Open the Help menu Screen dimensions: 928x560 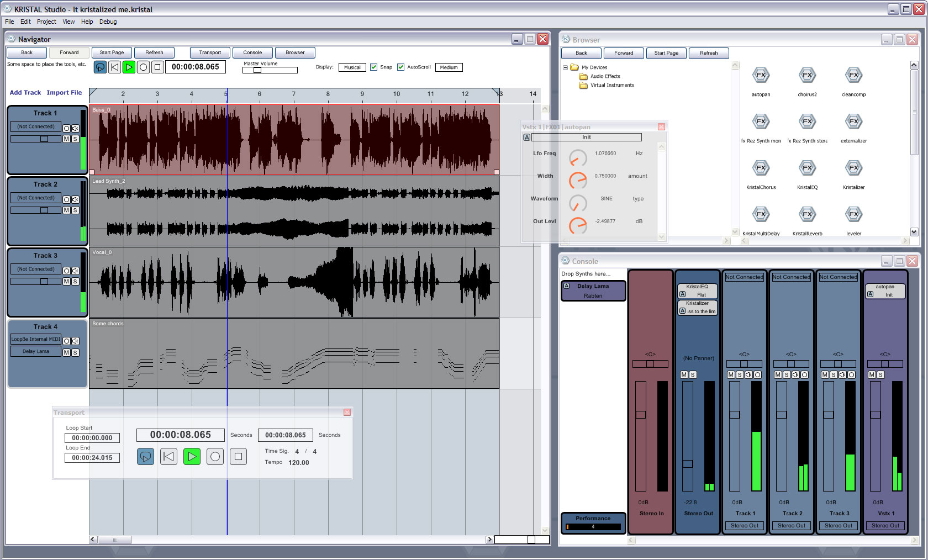[87, 22]
